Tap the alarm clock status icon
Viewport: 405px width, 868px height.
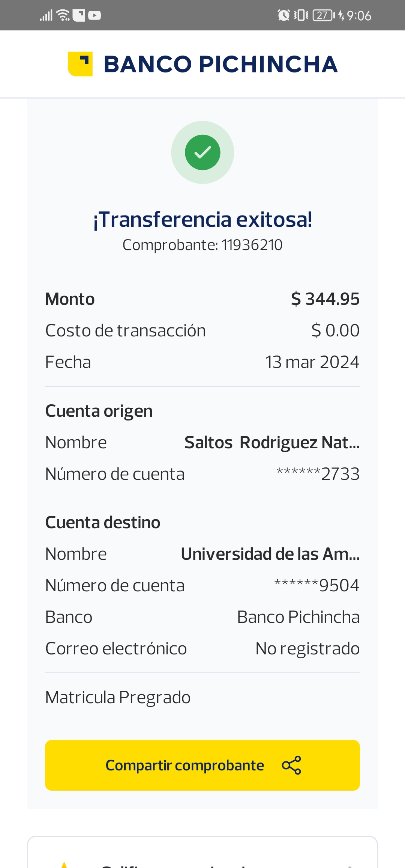pos(283,15)
